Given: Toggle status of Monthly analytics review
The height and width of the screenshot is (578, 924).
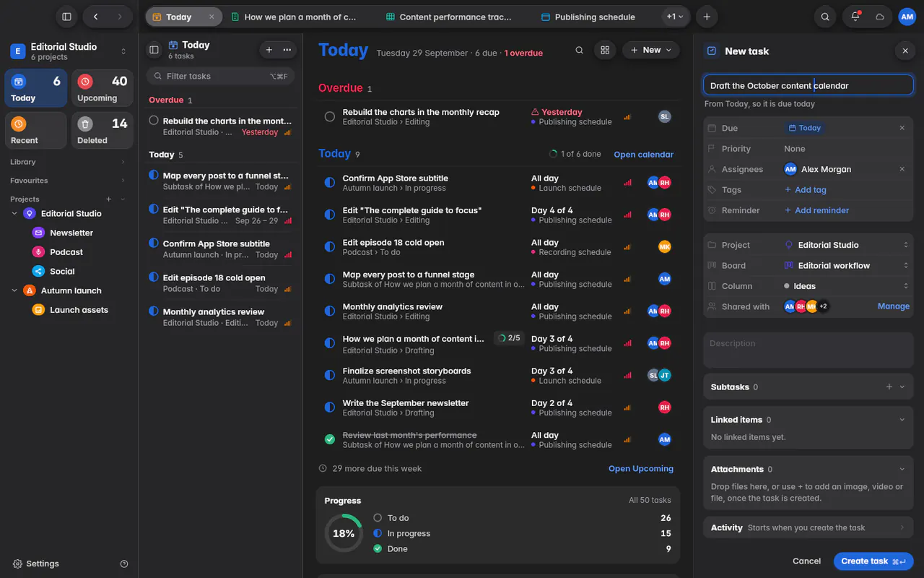Looking at the screenshot, I should [x=330, y=311].
